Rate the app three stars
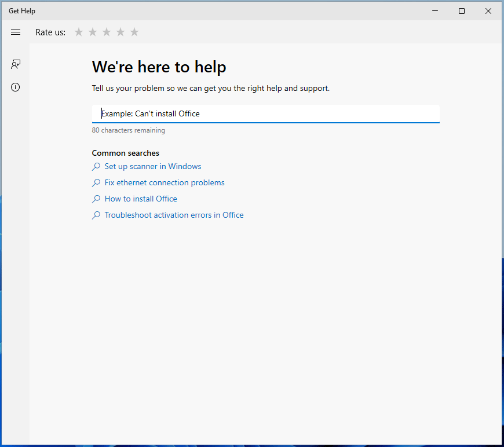Image resolution: width=504 pixels, height=447 pixels. [107, 32]
